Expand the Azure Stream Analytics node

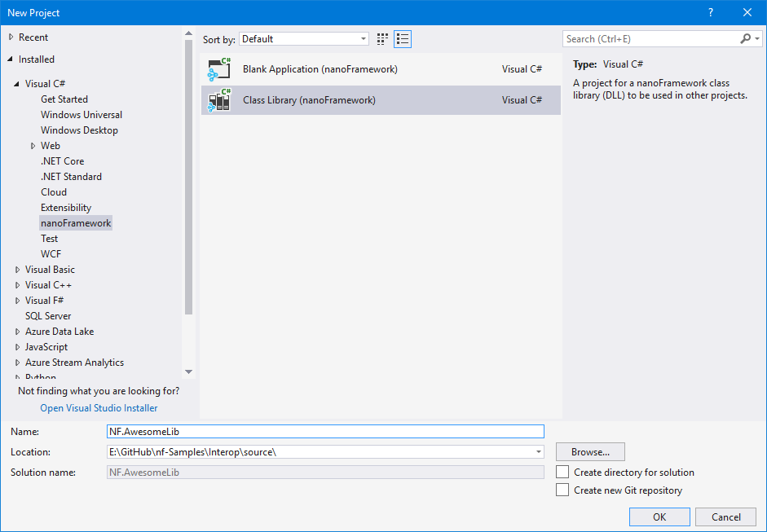pyautogui.click(x=18, y=363)
